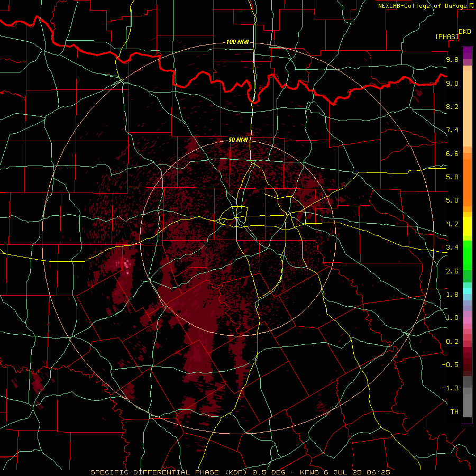This screenshot has height=476, width=476.
Task: Click the 4.2 value on the color scale
Action: [452, 224]
